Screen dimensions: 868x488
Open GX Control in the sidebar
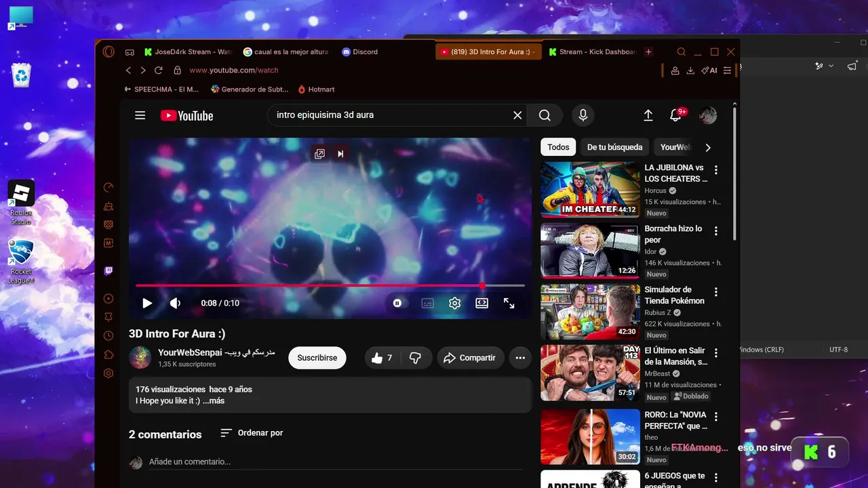[108, 188]
